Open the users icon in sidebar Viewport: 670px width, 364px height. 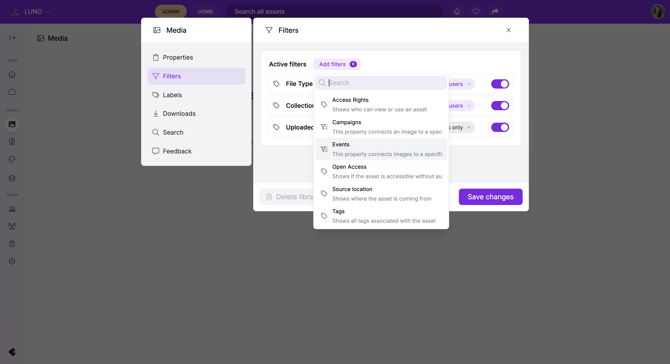pos(12,226)
